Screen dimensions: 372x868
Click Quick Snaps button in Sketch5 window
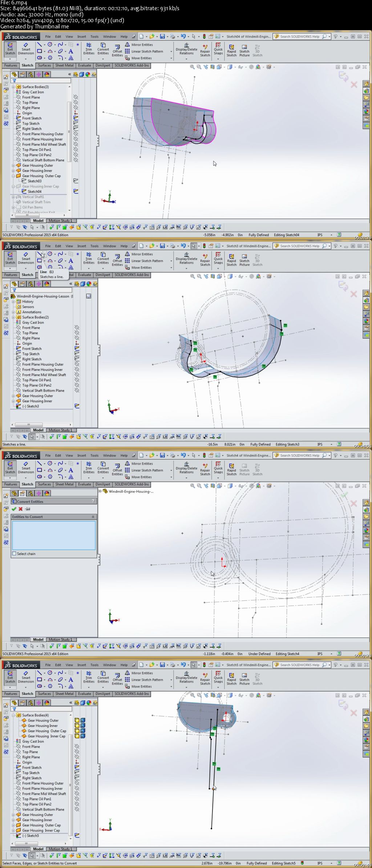tap(218, 677)
